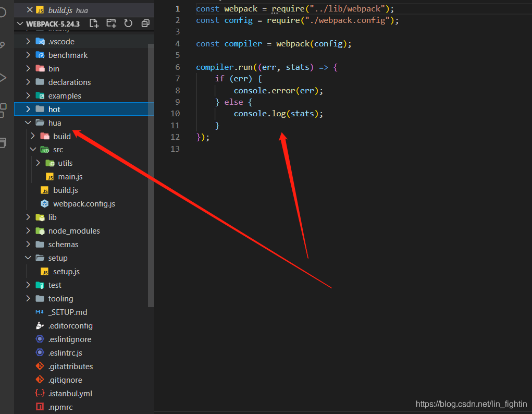Click 'console.log(stats);' in editor

[x=278, y=114]
